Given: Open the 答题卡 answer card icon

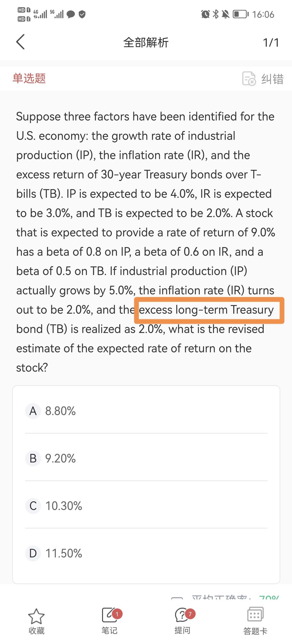Looking at the screenshot, I should (255, 615).
